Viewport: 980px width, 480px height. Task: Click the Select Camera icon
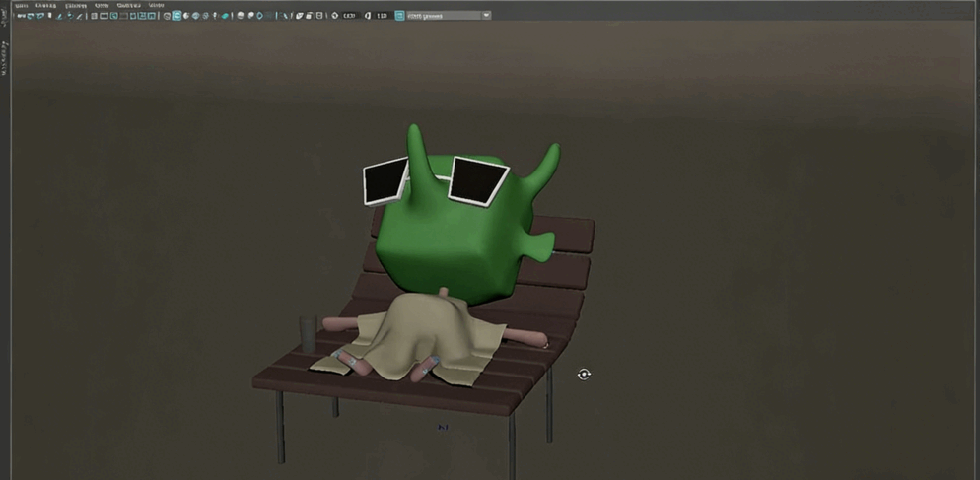coord(20,16)
